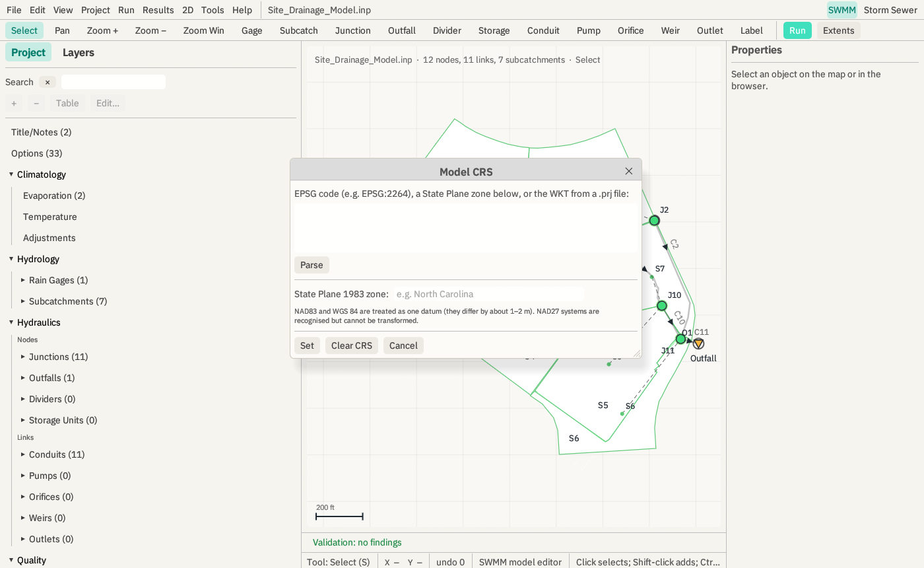Click the Edit... button
924x568 pixels.
108,103
